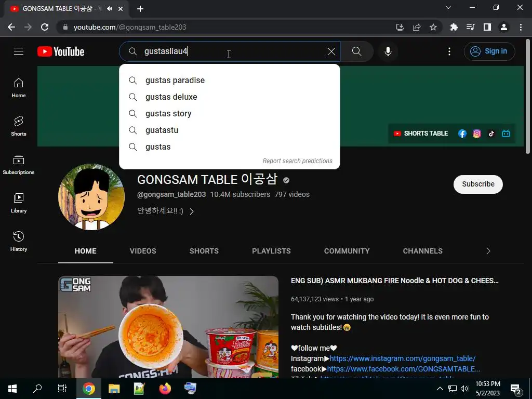Open Subscriptions in the sidebar
Viewport: 532px width, 399px height.
(19, 165)
